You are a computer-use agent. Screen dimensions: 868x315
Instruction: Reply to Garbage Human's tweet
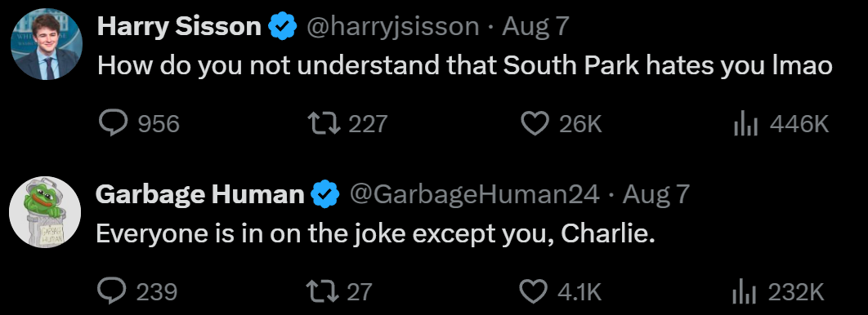click(x=136, y=291)
